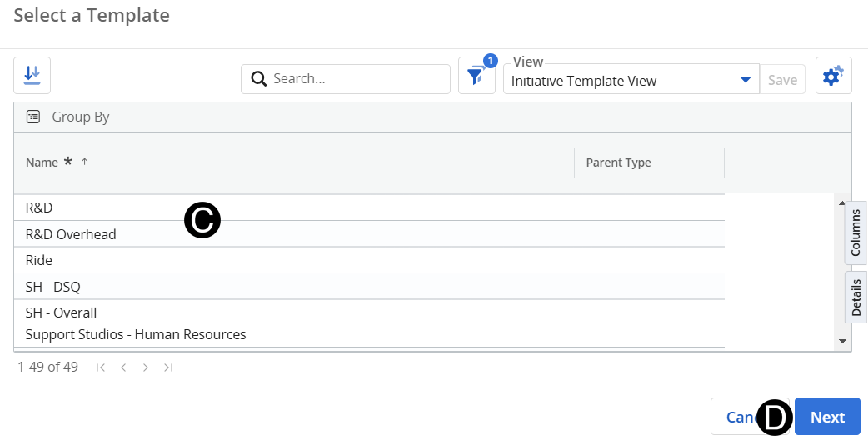Click the Save view button

(x=782, y=80)
